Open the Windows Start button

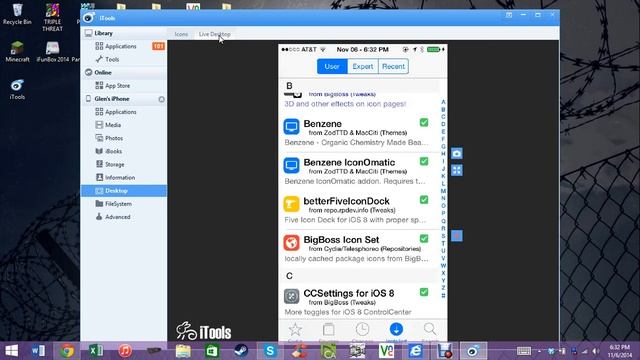click(x=11, y=351)
